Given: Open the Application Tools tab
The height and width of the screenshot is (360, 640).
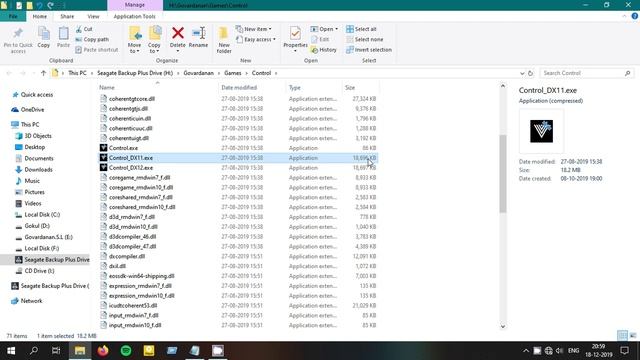Looking at the screenshot, I should [134, 16].
